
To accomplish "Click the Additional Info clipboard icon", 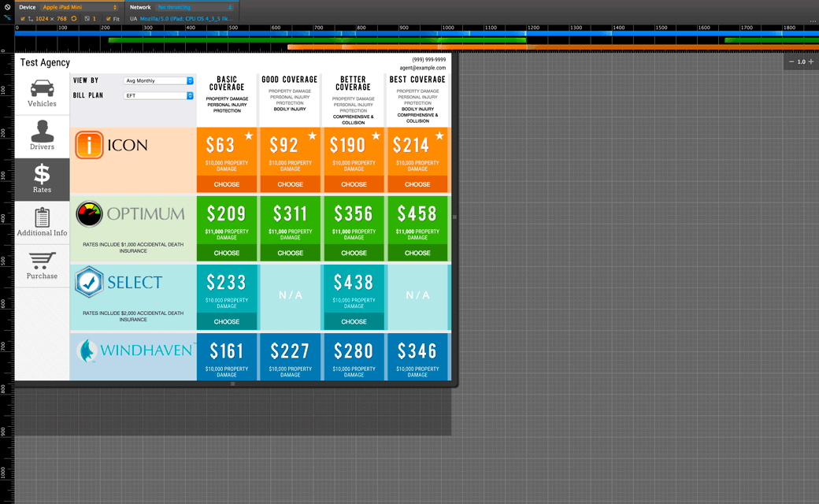I will pos(42,217).
